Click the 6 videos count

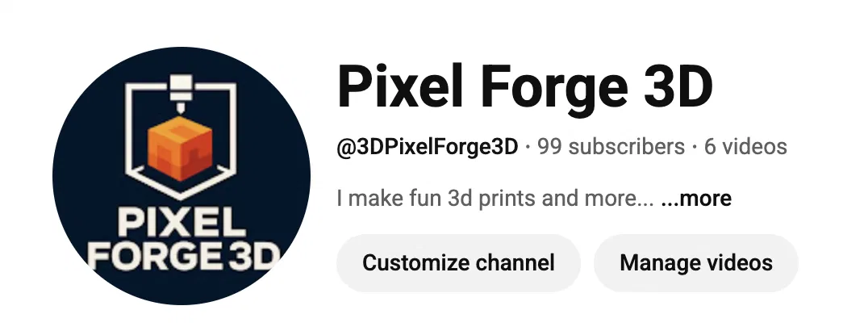point(745,147)
